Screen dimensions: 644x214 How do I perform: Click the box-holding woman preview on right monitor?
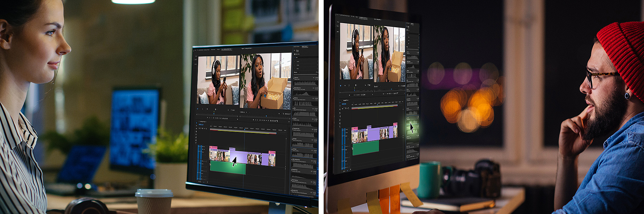(390, 54)
